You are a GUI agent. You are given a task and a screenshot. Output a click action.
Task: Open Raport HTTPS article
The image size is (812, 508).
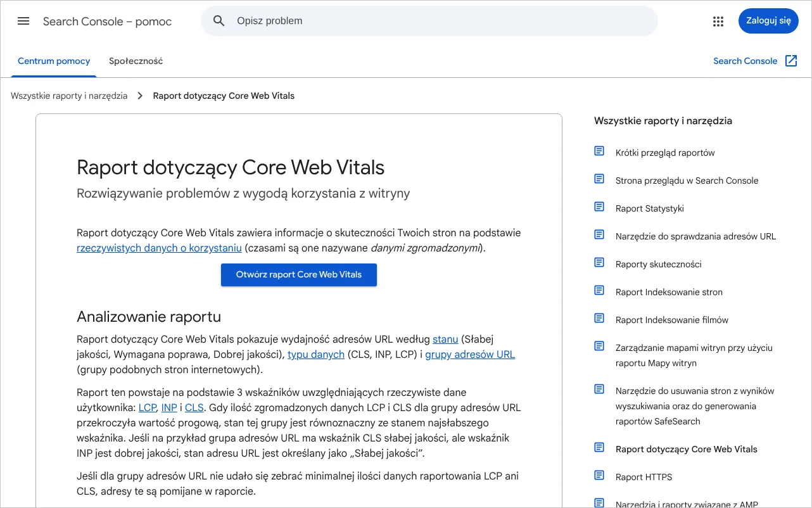tap(644, 477)
